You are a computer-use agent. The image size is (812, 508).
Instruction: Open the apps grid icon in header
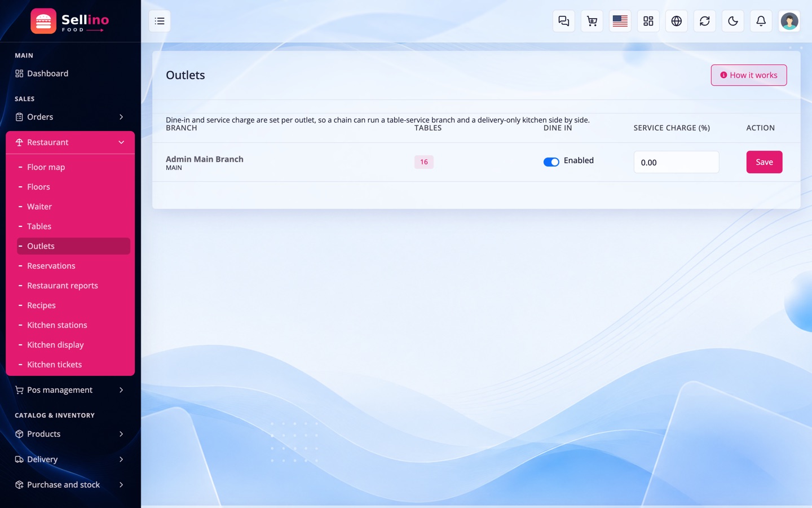648,21
